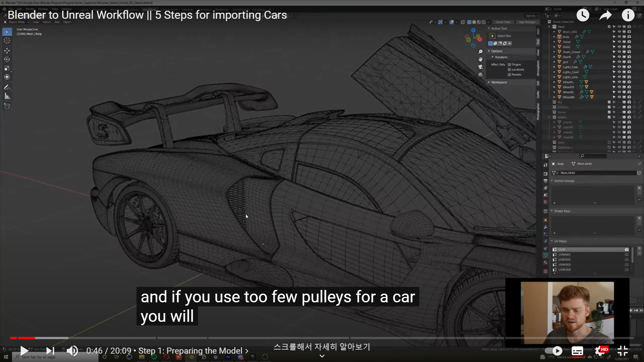
Task: Click the YouTube share arrow icon
Action: point(605,15)
